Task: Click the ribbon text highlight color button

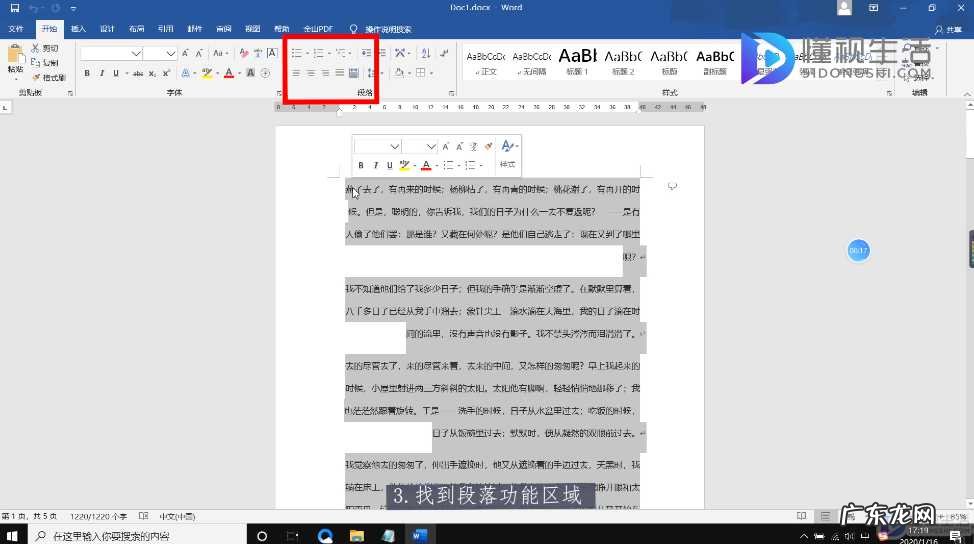Action: pos(207,73)
